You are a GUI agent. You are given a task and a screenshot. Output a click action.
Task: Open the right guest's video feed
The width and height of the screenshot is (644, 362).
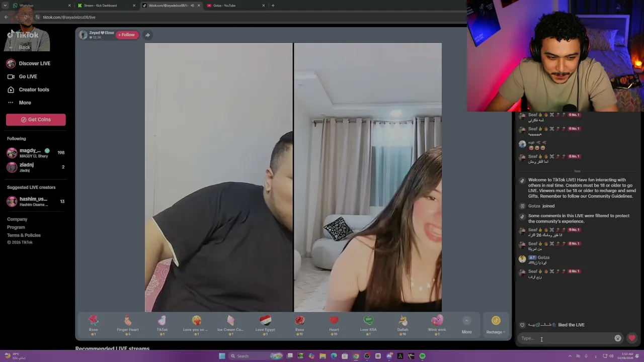pos(368,177)
